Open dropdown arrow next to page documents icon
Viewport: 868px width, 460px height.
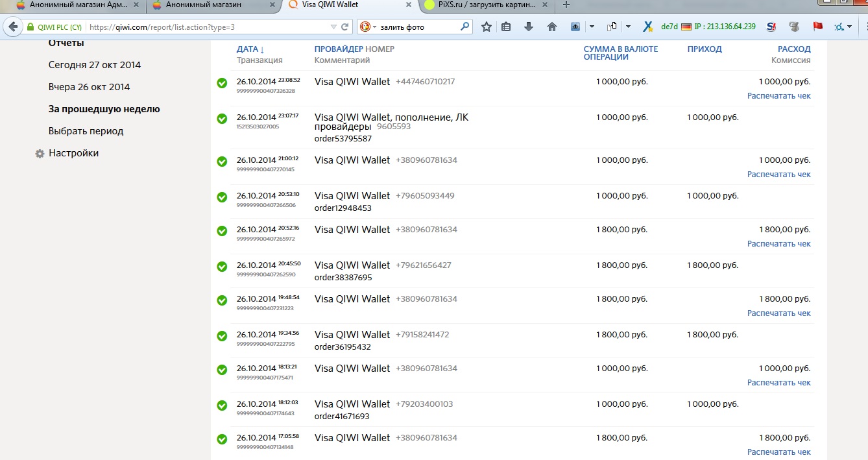point(628,27)
